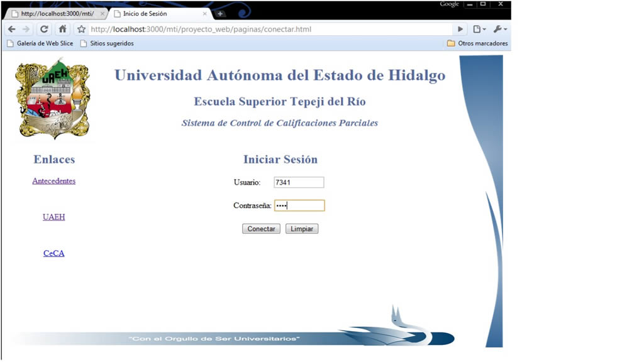
Task: Follow the 'Antecedentes' link
Action: (53, 181)
